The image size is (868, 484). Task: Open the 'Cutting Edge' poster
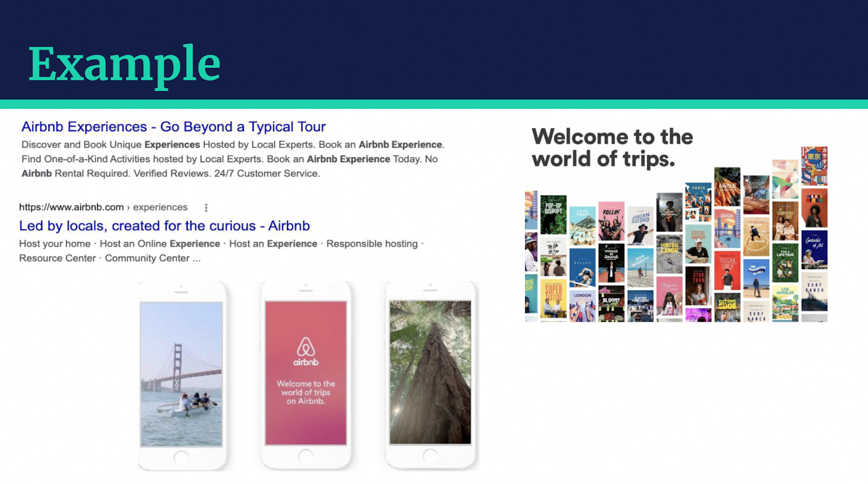(x=727, y=307)
